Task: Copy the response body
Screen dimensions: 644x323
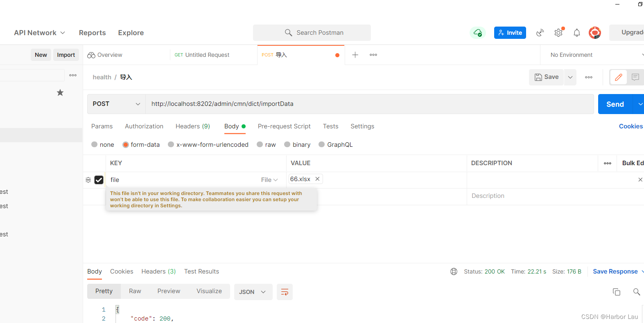Action: pyautogui.click(x=617, y=292)
